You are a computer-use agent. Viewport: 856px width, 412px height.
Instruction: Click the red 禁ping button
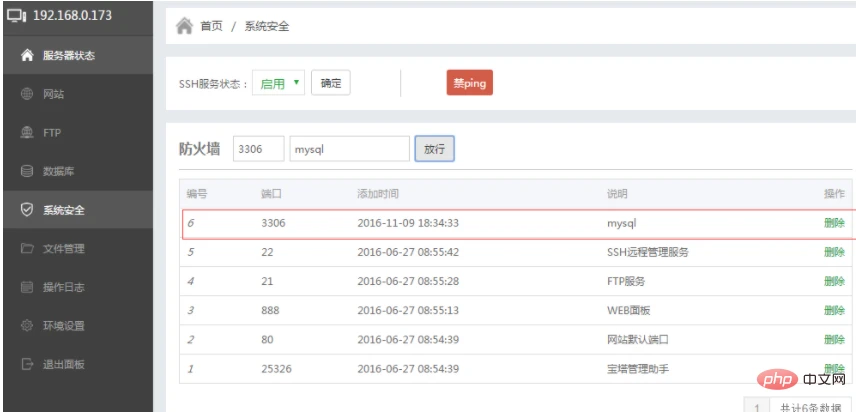[x=469, y=83]
